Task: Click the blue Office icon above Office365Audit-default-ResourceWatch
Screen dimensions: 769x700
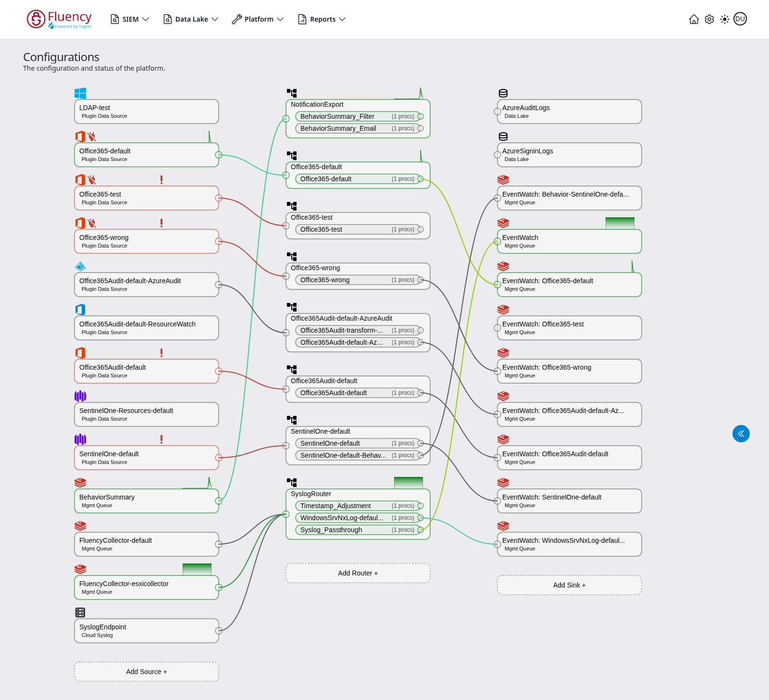Action: coord(80,310)
